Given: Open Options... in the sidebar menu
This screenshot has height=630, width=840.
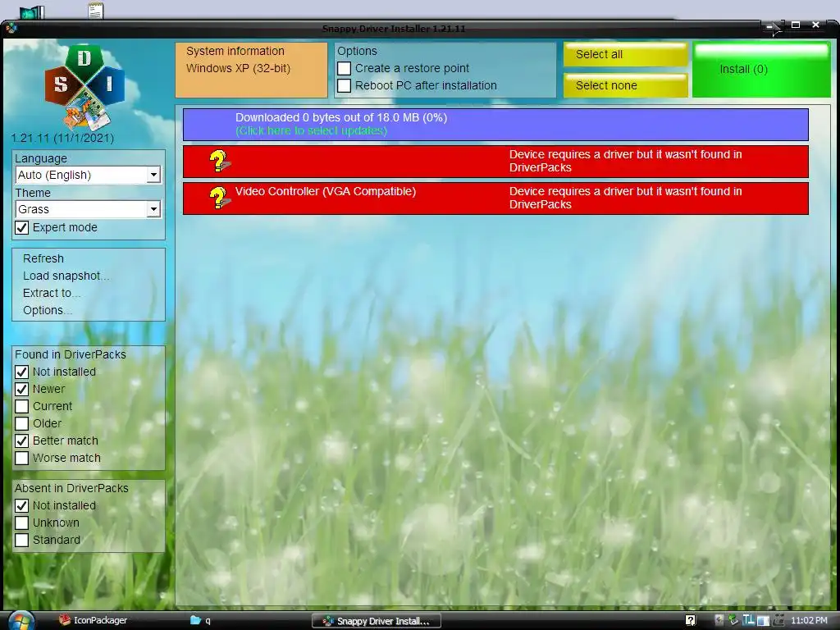Looking at the screenshot, I should pyautogui.click(x=47, y=310).
